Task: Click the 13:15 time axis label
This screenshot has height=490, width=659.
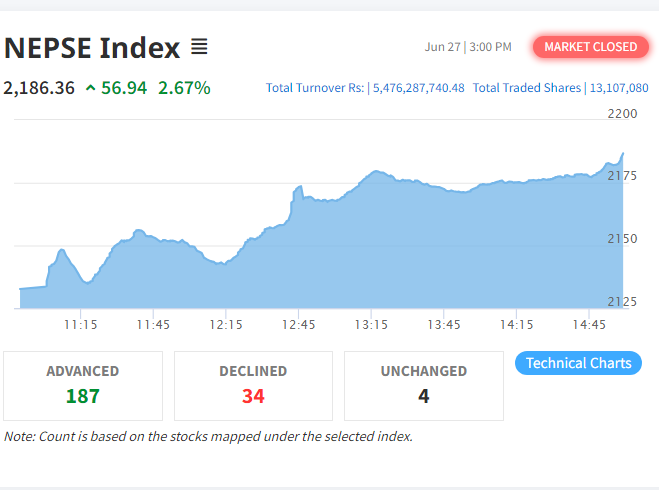Action: pos(371,324)
